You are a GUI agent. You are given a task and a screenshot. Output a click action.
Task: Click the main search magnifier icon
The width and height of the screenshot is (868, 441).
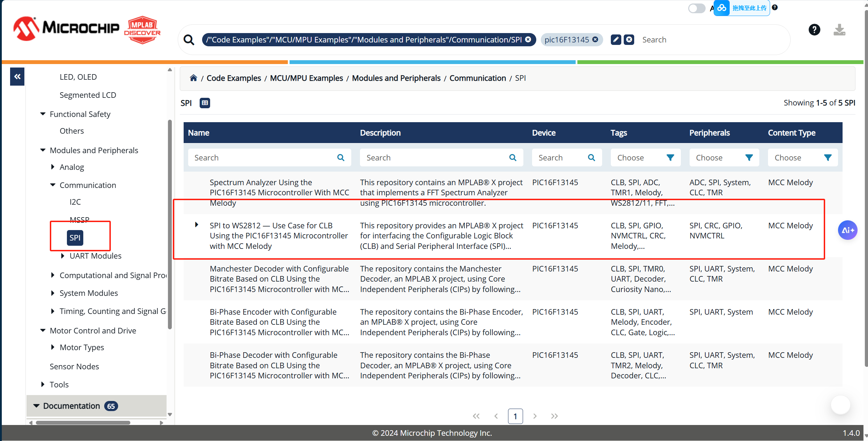coord(189,40)
